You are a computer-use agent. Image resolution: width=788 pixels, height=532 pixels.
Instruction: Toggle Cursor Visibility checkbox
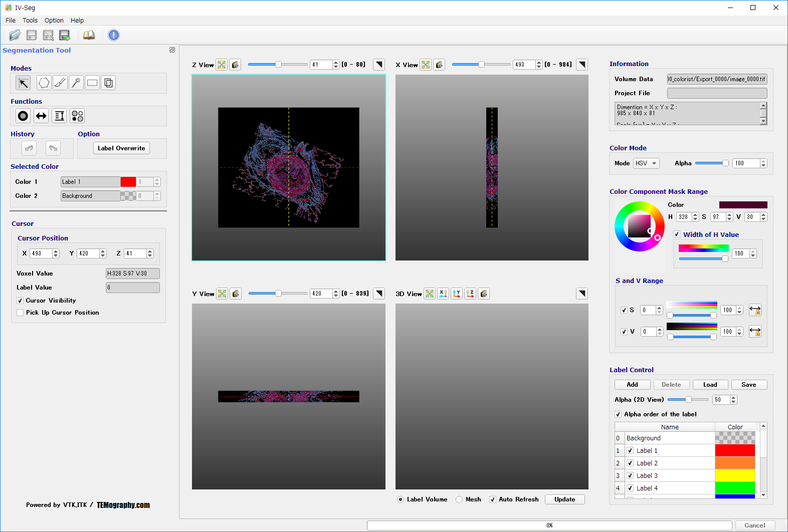coord(20,301)
